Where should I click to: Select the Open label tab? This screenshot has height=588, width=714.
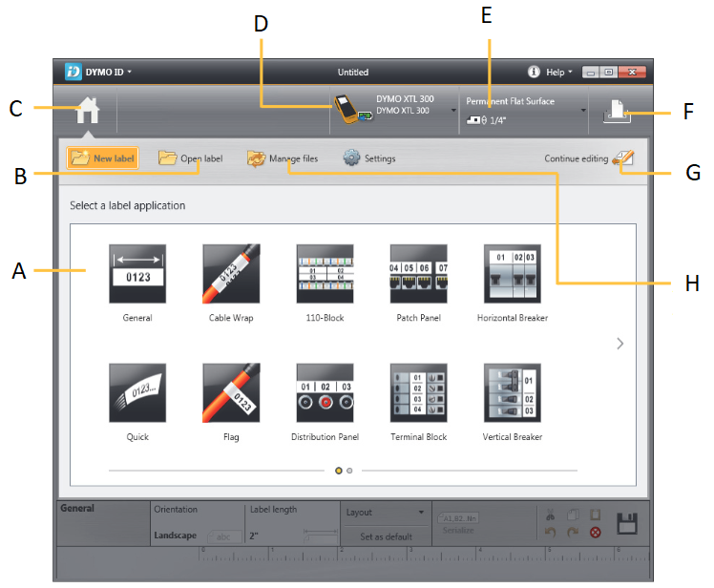tap(190, 158)
